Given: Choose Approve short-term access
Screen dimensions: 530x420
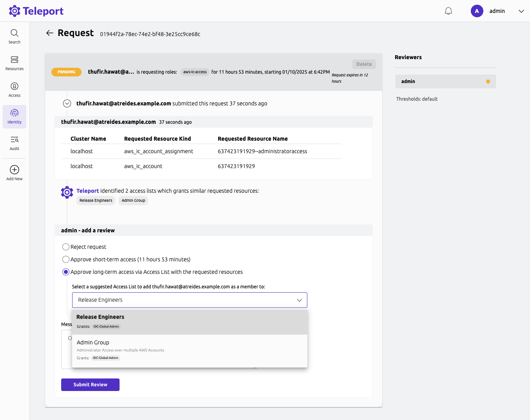Looking at the screenshot, I should 65,259.
